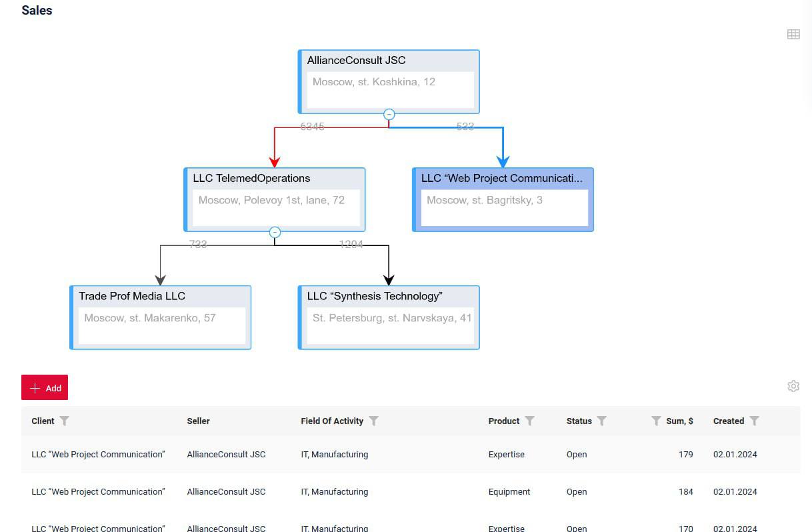Select the Trade Prof Media LLC node

pos(161,317)
